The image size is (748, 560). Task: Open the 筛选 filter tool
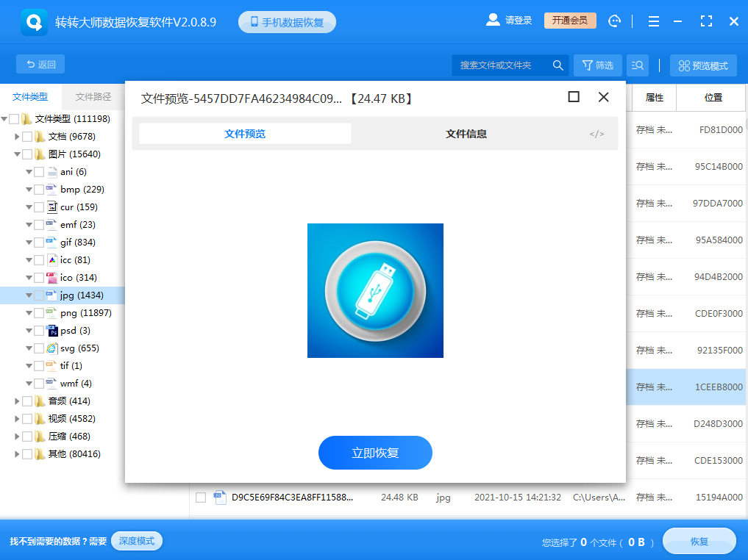[597, 65]
